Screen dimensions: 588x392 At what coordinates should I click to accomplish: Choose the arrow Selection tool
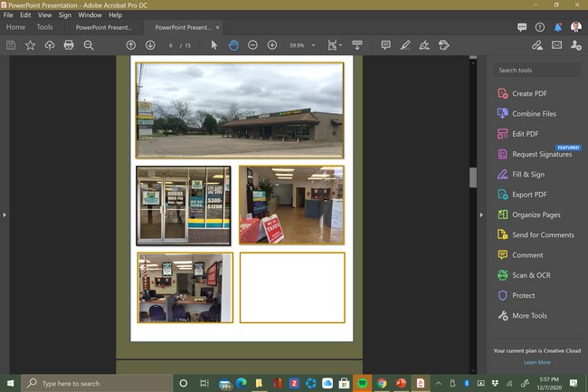coord(214,45)
